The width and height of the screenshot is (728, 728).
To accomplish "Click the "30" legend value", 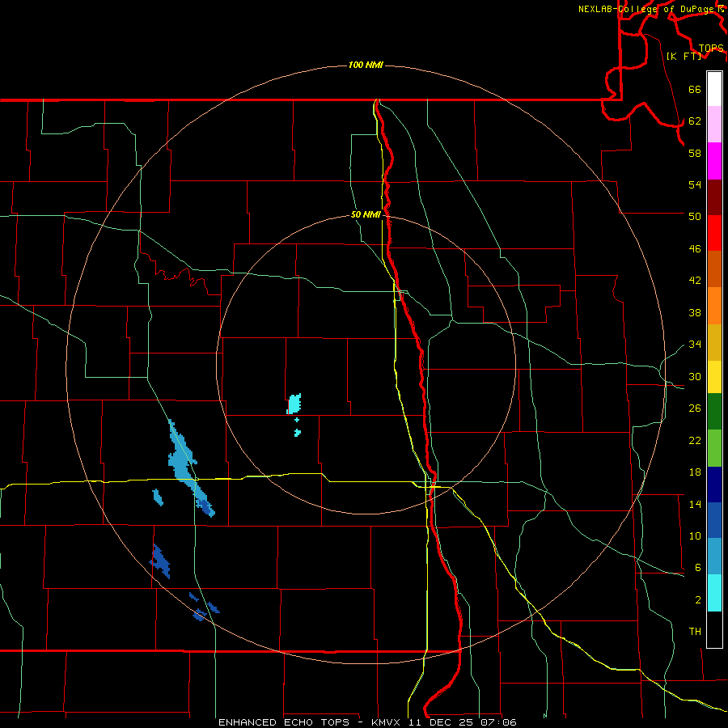I will pyautogui.click(x=695, y=376).
